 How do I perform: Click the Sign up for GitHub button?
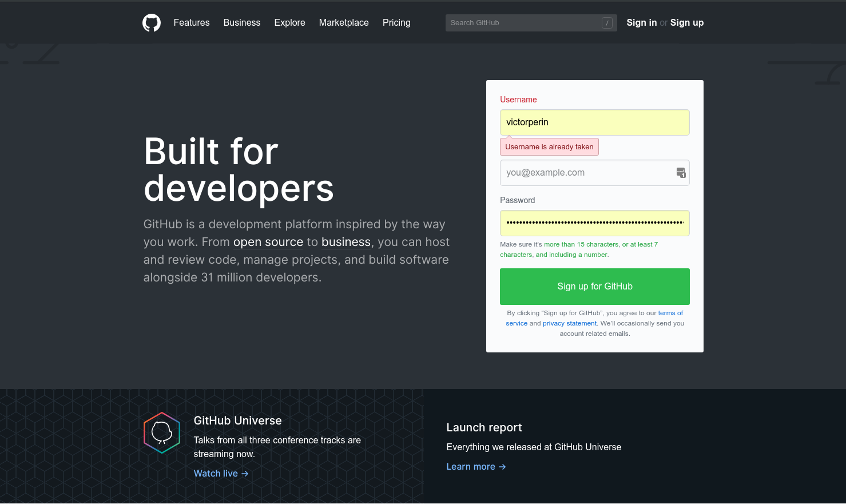(x=595, y=287)
